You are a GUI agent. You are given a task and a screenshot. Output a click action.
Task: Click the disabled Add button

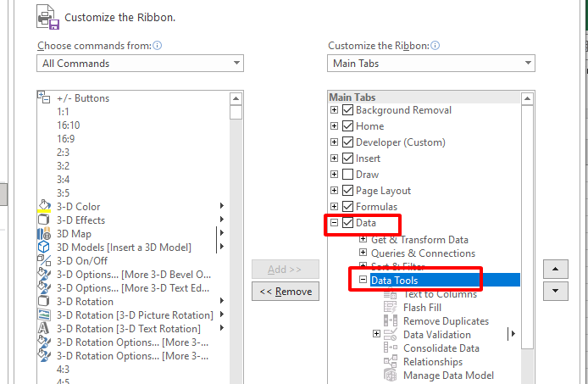(x=286, y=269)
